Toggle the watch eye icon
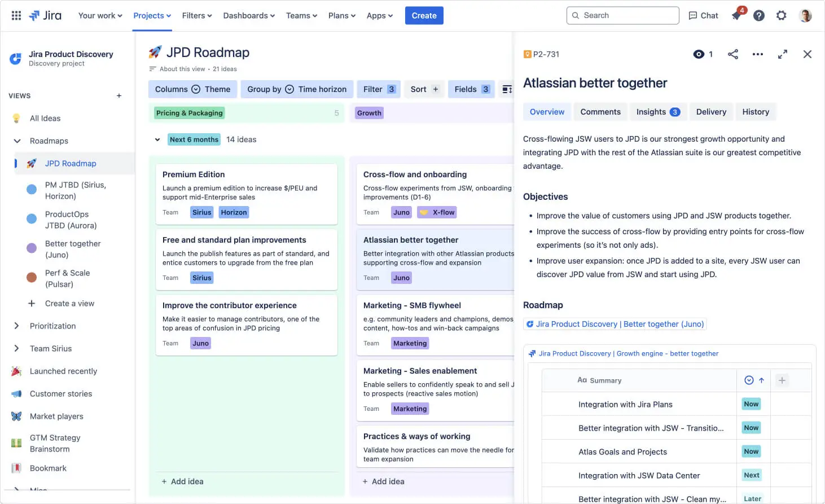Image resolution: width=825 pixels, height=504 pixels. pyautogui.click(x=699, y=54)
